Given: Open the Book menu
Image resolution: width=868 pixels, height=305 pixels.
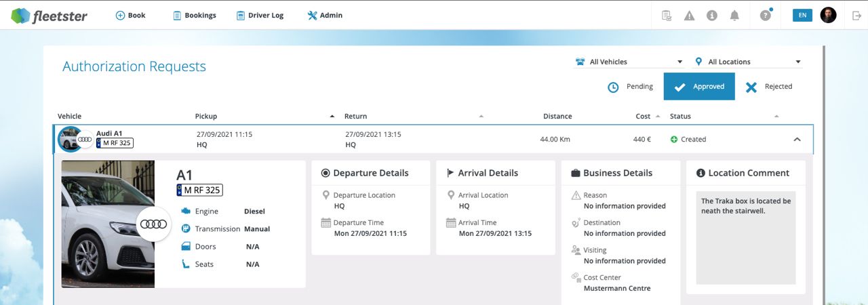Looking at the screenshot, I should [x=130, y=15].
